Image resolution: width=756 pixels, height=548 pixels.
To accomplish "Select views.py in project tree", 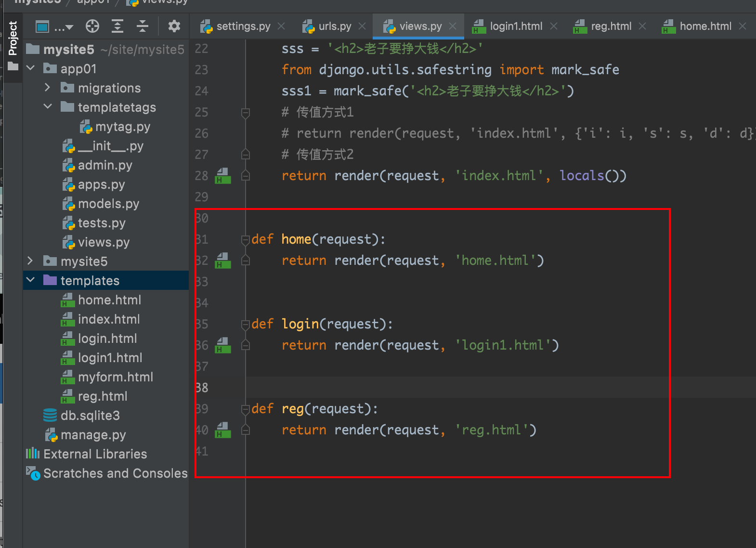I will click(96, 242).
